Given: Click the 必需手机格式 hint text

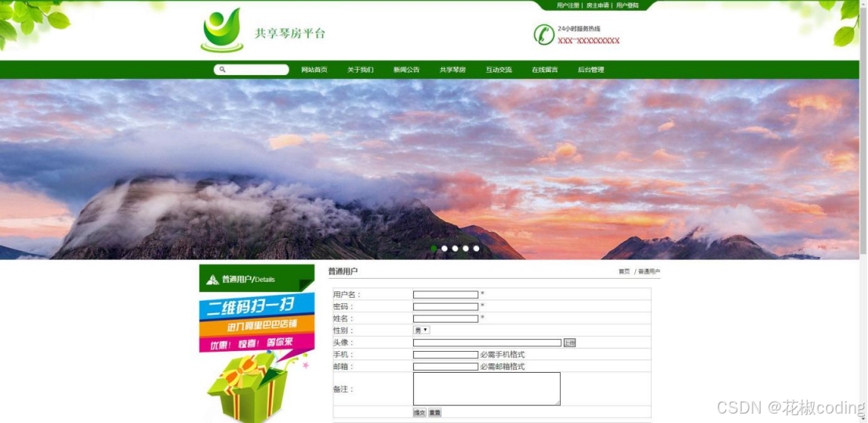Looking at the screenshot, I should [x=502, y=354].
